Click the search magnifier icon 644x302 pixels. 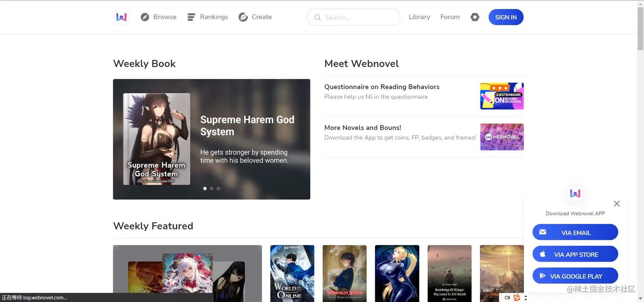[x=317, y=17]
